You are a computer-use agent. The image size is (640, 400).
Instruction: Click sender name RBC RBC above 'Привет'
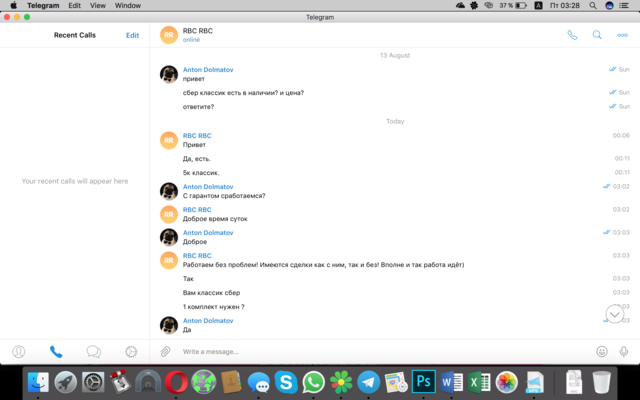[x=197, y=136]
